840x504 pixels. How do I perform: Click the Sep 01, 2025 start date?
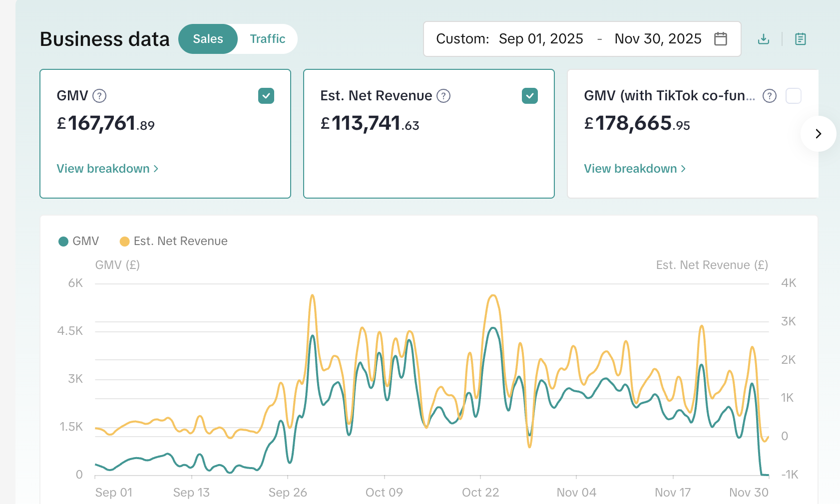coord(541,39)
